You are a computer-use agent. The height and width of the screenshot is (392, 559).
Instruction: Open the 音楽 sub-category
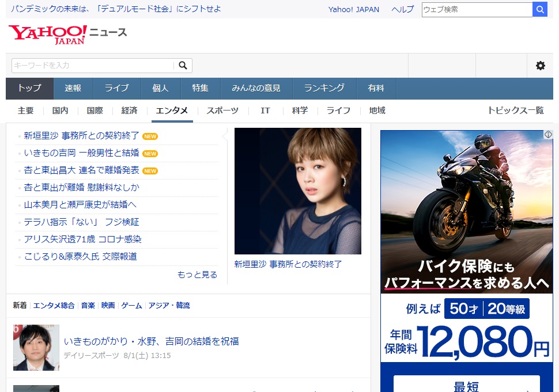coord(88,306)
